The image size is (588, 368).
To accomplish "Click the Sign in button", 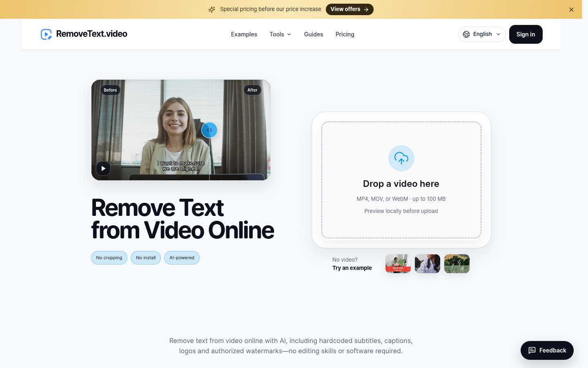I will 526,34.
